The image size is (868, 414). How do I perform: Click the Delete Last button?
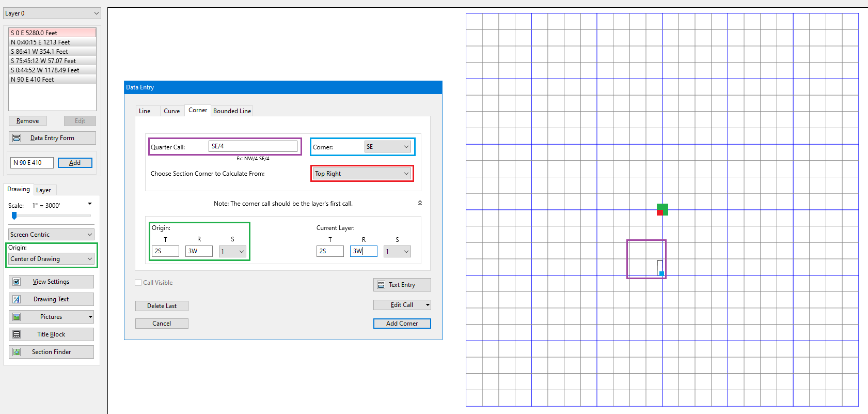coord(162,306)
